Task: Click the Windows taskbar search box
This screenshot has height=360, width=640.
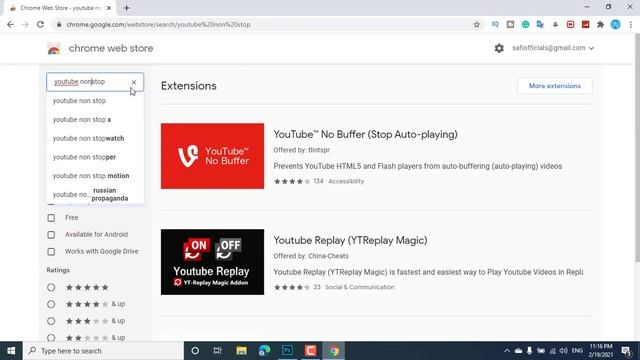Action: coord(103,351)
